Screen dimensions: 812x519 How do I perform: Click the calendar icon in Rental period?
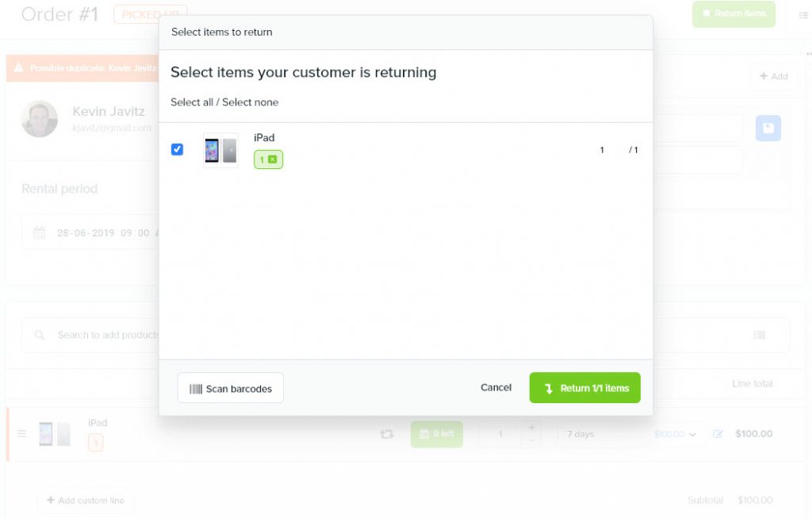coord(40,233)
